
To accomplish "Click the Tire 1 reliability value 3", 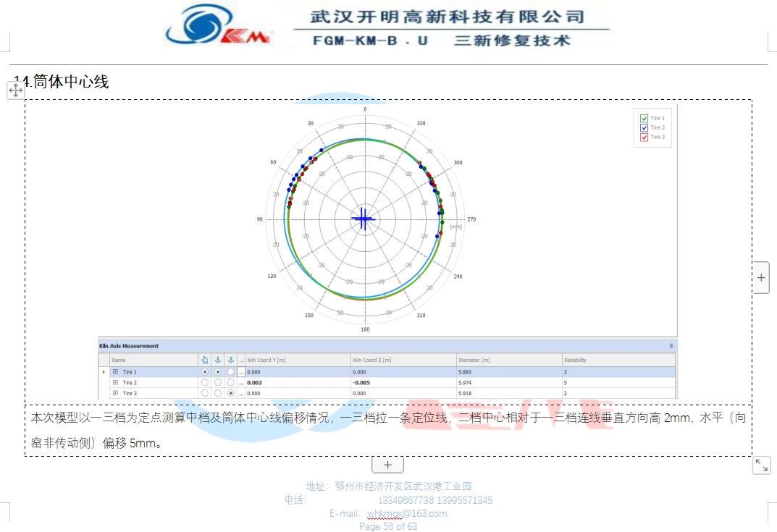I will 565,372.
